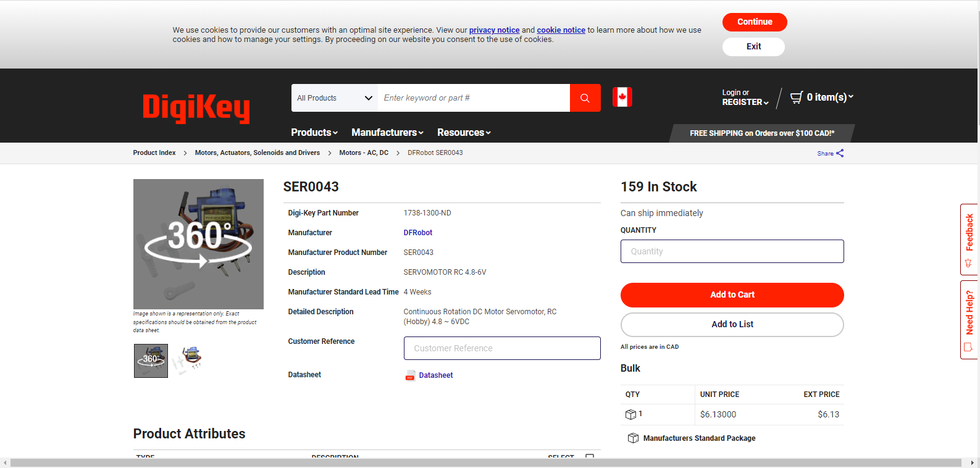
Task: Focus the Customer Reference input field
Action: pyautogui.click(x=502, y=348)
